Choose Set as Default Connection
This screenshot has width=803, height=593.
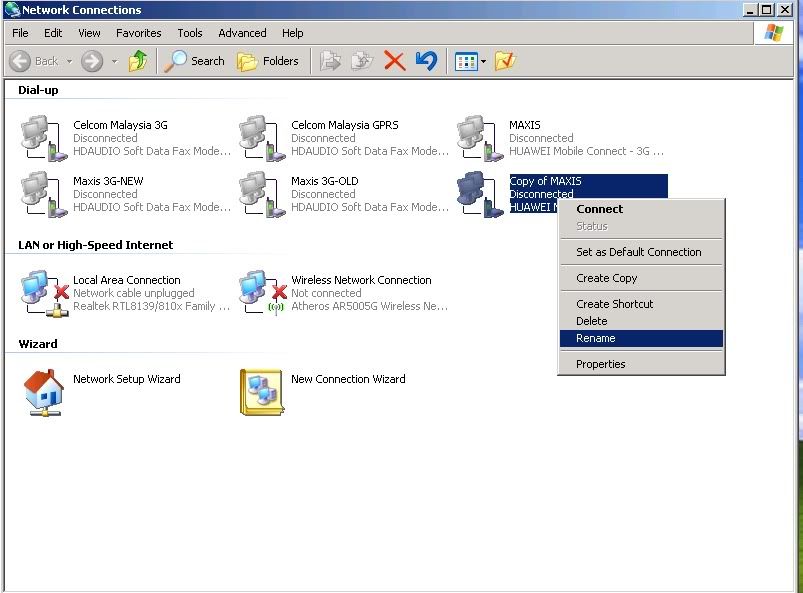(x=641, y=252)
